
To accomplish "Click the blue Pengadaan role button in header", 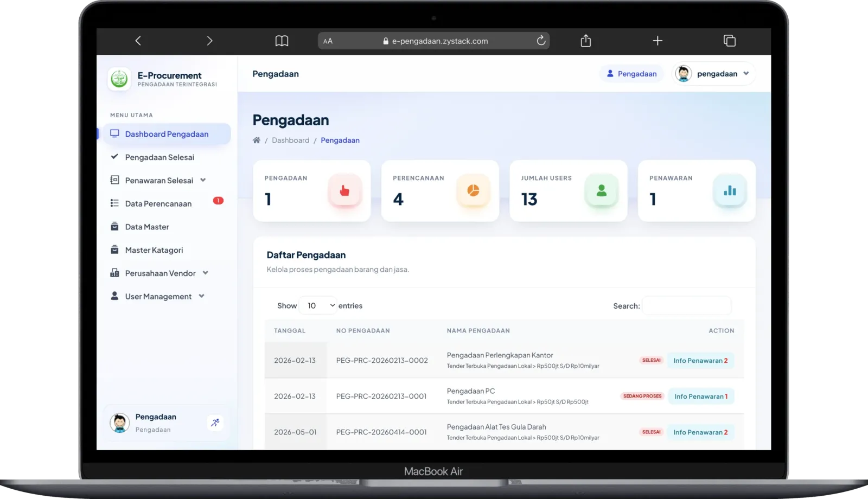I will (631, 74).
